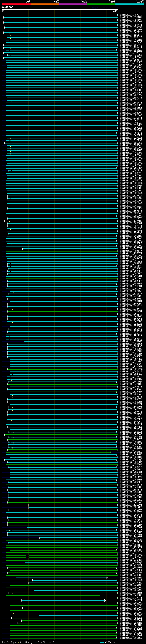146x644 pixels.
Task: Select hit label UniRef100_B8NR98
Action: [131, 347]
